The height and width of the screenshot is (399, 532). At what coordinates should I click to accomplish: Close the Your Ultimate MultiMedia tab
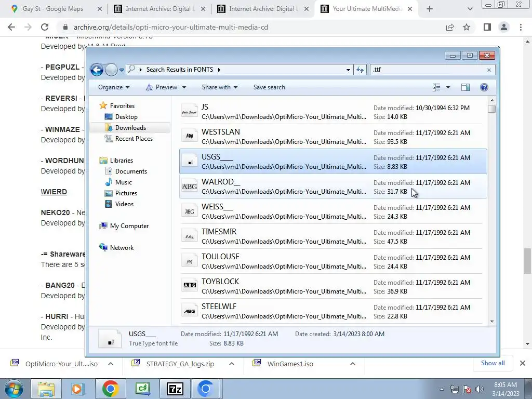[x=410, y=9]
